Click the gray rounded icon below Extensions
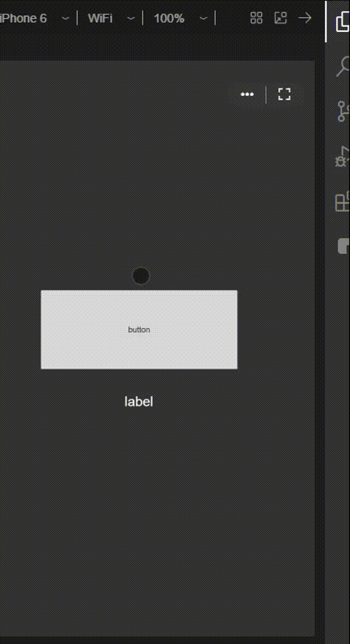350x644 pixels. click(x=344, y=246)
